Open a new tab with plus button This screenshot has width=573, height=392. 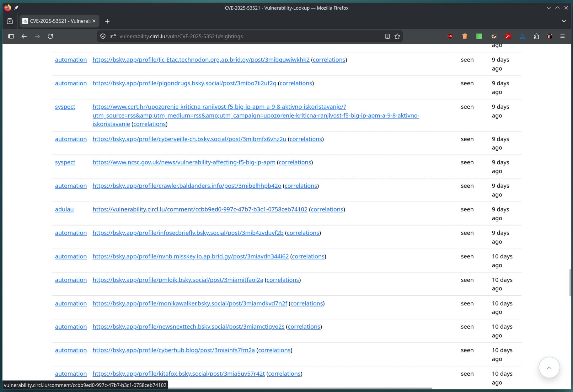(107, 21)
